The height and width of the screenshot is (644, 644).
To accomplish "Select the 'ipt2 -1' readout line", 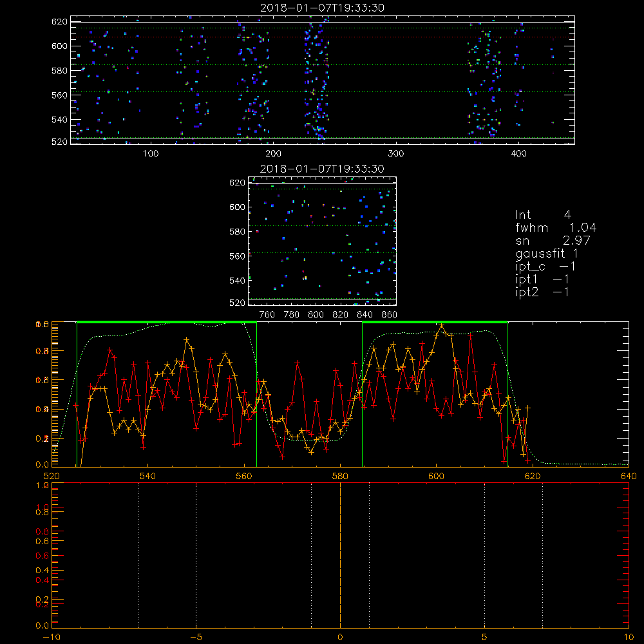I will coord(542,292).
